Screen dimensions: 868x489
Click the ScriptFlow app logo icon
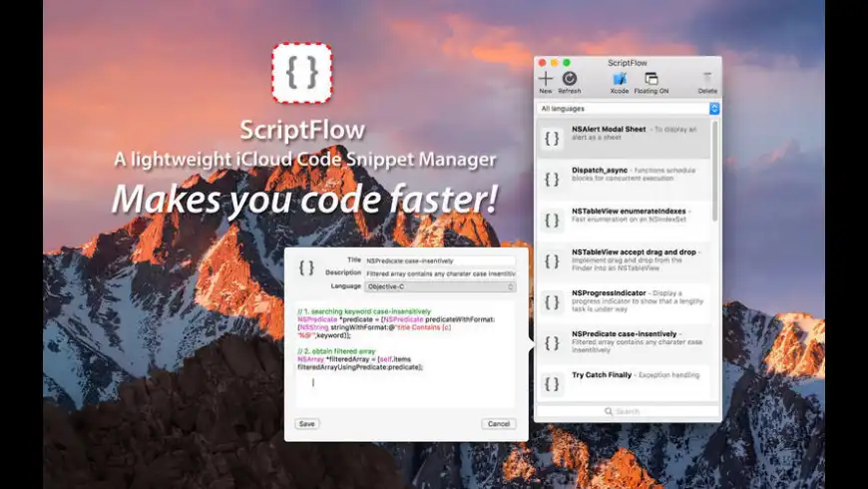click(301, 73)
